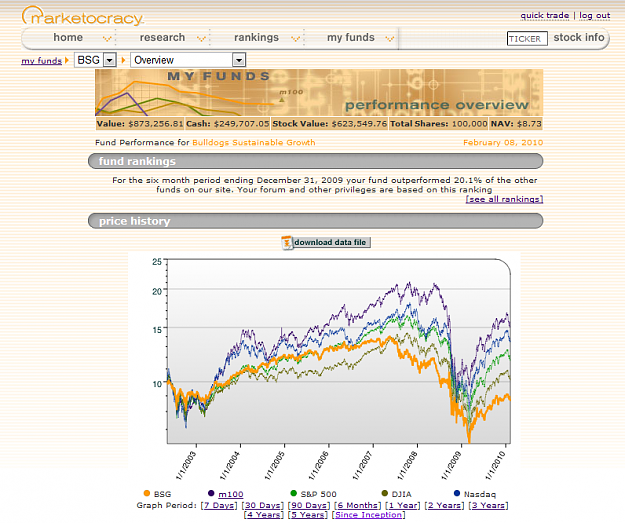
Task: Click the Marketocracy logo
Action: (x=83, y=16)
